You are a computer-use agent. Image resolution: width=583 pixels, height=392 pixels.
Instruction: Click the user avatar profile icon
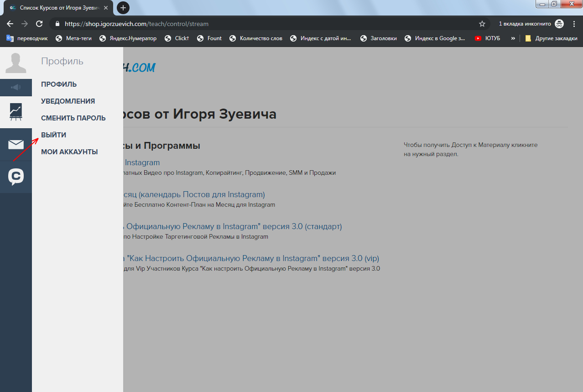(16, 63)
